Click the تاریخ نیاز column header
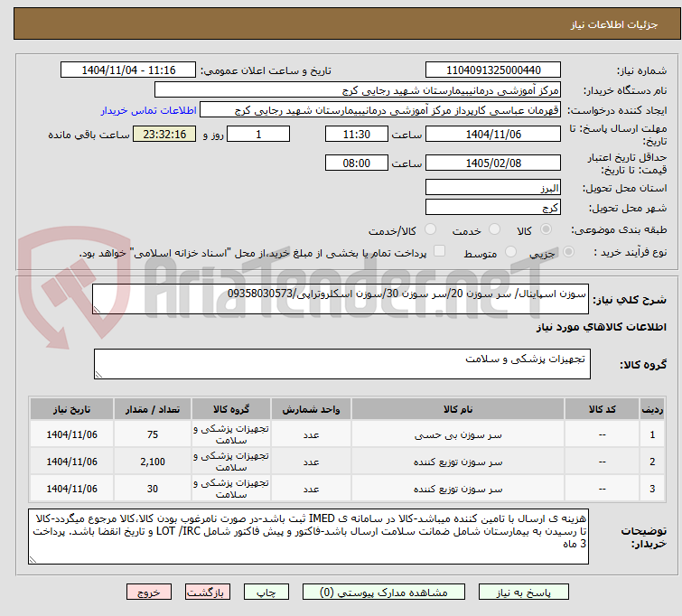 [x=71, y=409]
